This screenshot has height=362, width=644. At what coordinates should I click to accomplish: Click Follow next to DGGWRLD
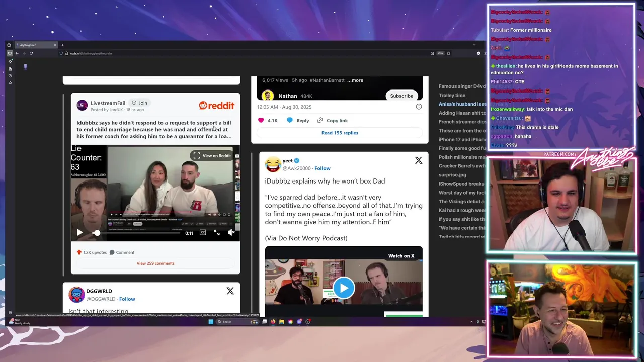click(127, 299)
